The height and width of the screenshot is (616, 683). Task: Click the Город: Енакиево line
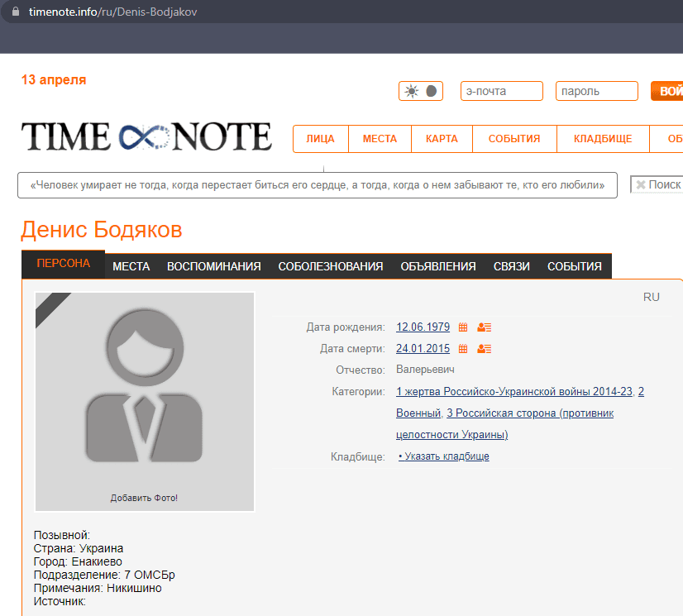[78, 561]
